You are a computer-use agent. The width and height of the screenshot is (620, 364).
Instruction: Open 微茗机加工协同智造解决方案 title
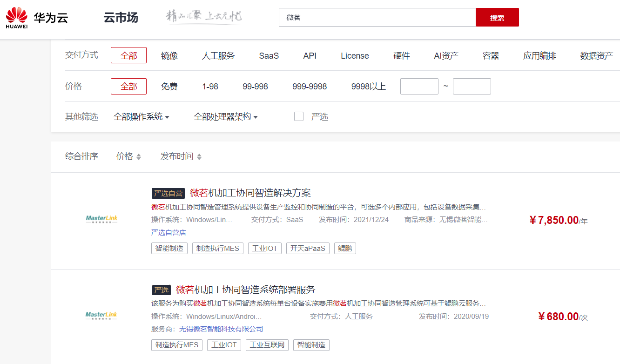(250, 193)
